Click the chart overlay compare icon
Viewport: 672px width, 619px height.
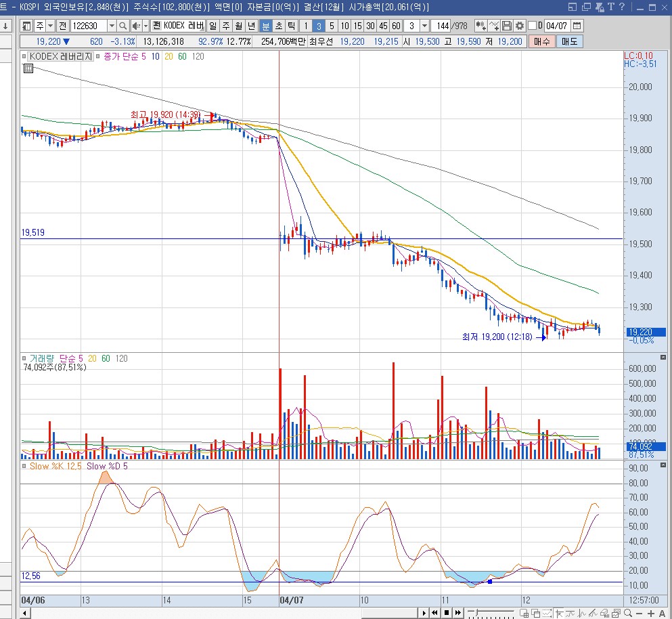[616, 614]
